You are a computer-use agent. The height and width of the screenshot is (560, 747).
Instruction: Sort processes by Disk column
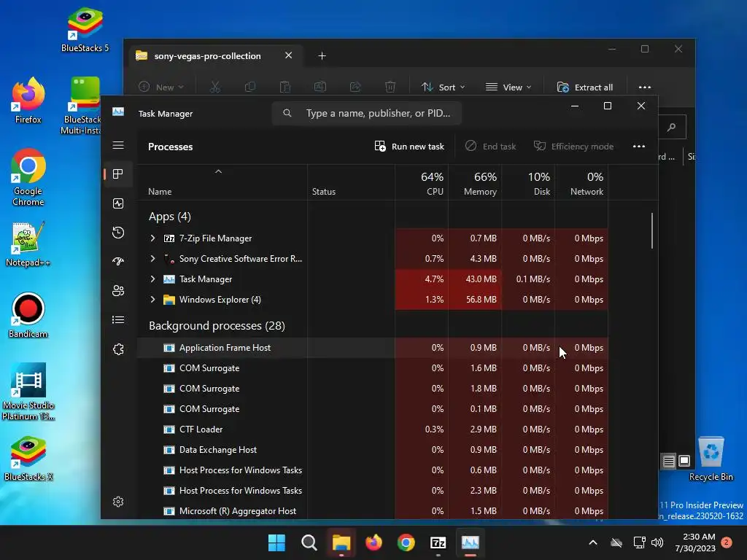pos(528,184)
